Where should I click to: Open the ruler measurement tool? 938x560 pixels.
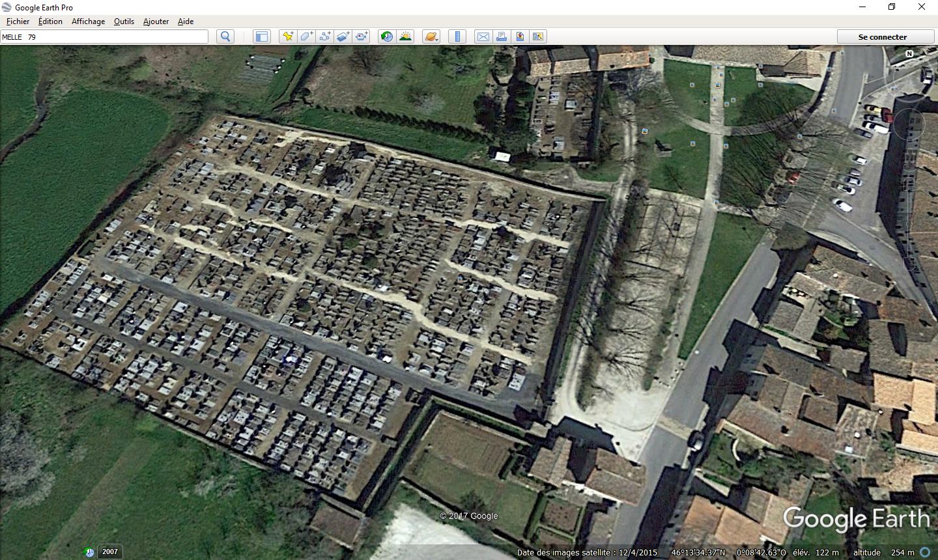coord(457,36)
